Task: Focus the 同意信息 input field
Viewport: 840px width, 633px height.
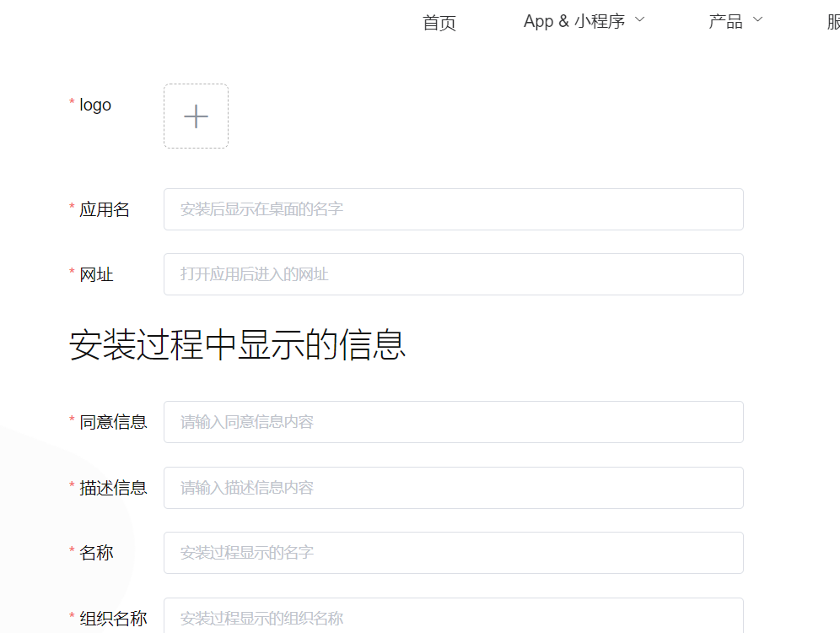Action: click(453, 422)
